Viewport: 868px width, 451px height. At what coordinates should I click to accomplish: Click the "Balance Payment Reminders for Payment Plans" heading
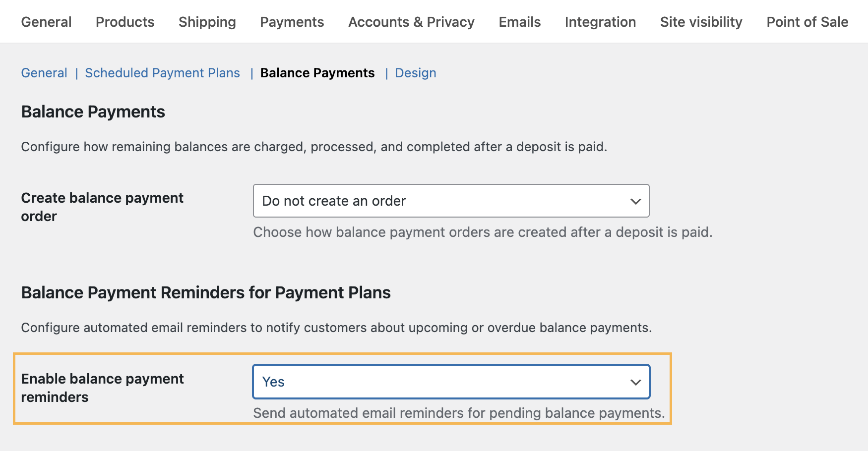click(206, 292)
